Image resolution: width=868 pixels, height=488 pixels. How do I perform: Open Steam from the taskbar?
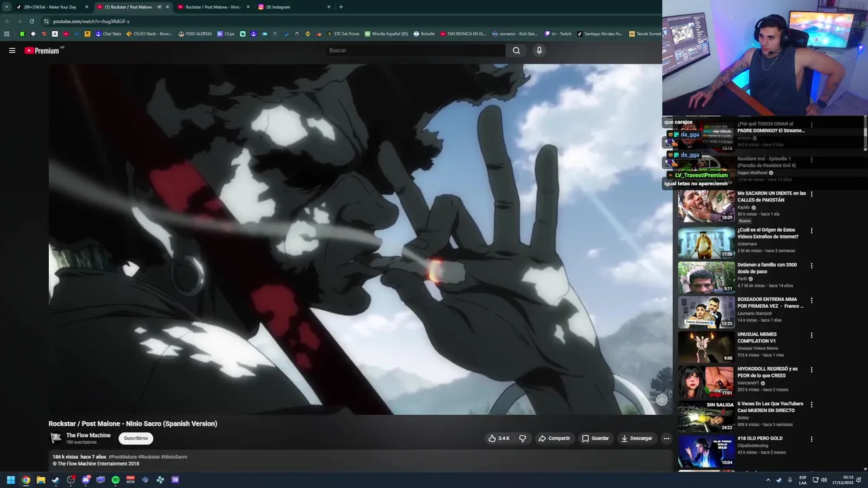click(x=56, y=480)
